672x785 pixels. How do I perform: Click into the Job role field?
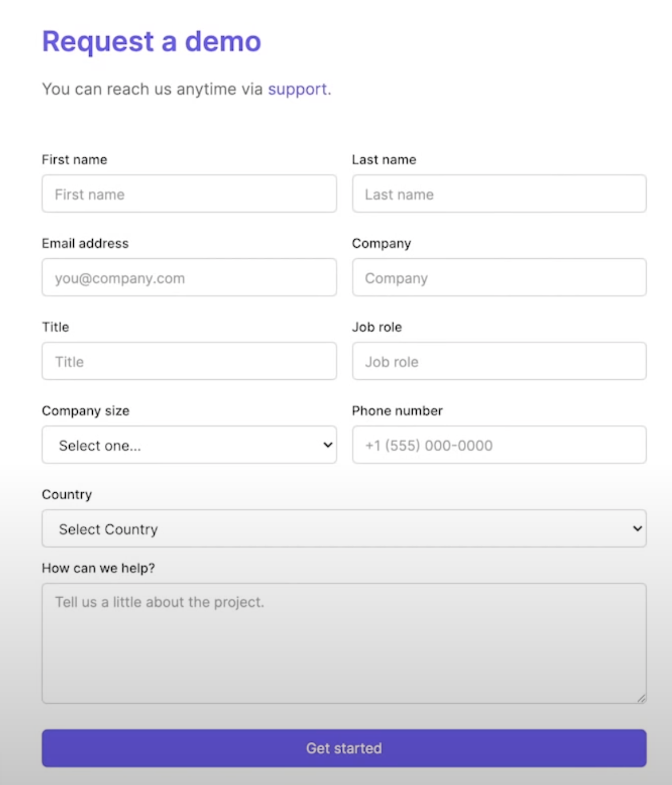pyautogui.click(x=499, y=361)
